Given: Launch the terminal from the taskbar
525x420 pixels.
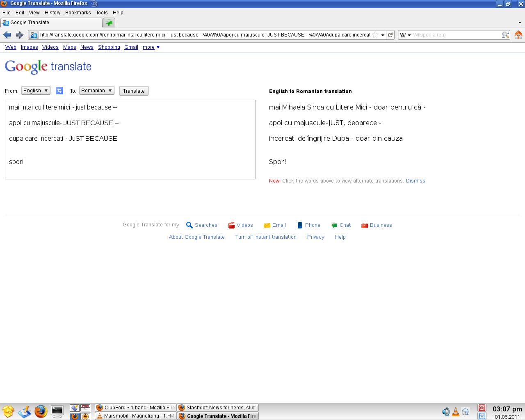Looking at the screenshot, I should coord(57,411).
